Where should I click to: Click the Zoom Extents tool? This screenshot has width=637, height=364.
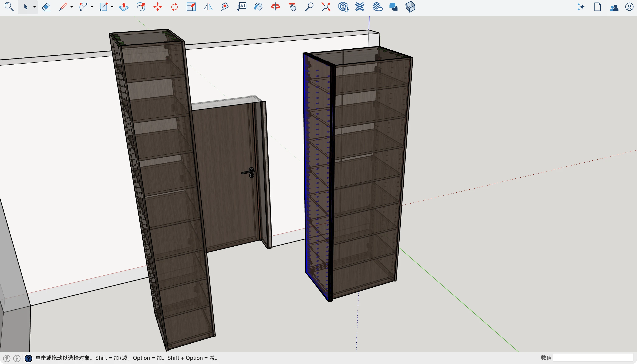[x=326, y=7]
